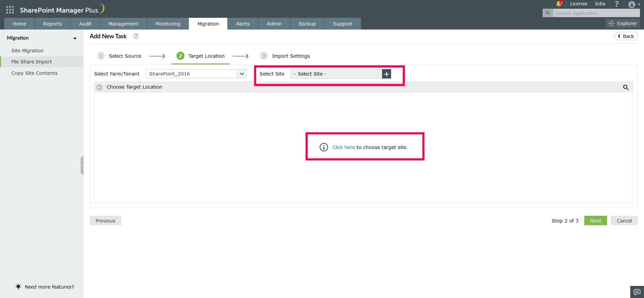Cancel the new task

pyautogui.click(x=624, y=220)
